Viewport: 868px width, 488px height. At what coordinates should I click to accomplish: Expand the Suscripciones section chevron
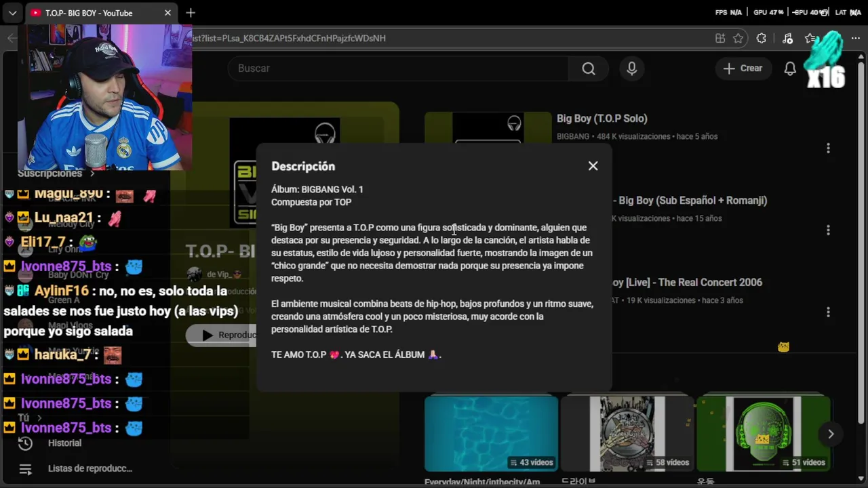(x=92, y=174)
